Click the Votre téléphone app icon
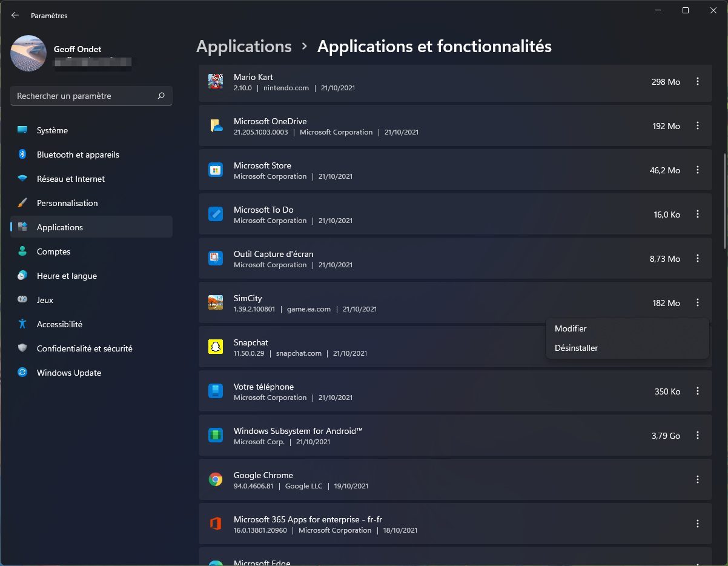 [215, 391]
